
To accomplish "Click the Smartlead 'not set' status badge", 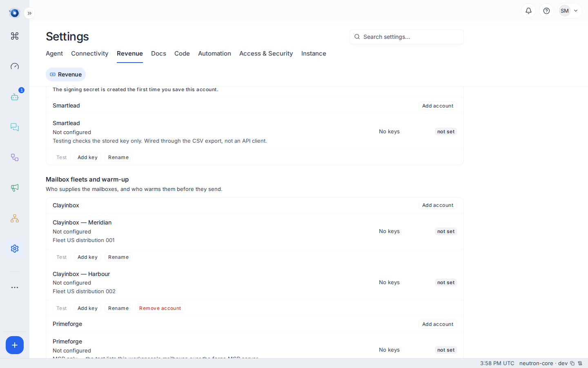I will (446, 132).
